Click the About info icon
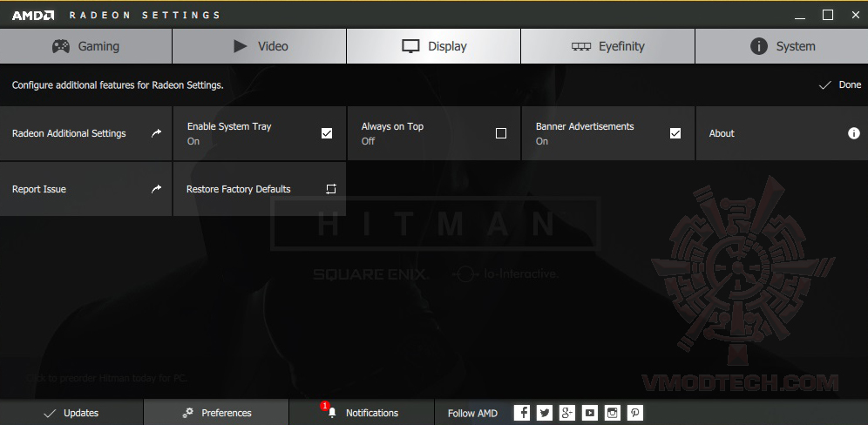The width and height of the screenshot is (868, 425). click(853, 133)
